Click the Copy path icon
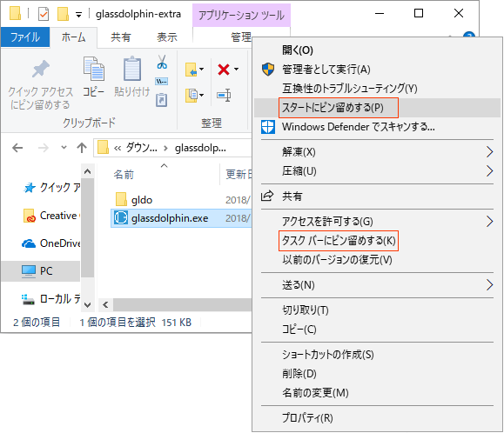504x433 pixels. (161, 81)
